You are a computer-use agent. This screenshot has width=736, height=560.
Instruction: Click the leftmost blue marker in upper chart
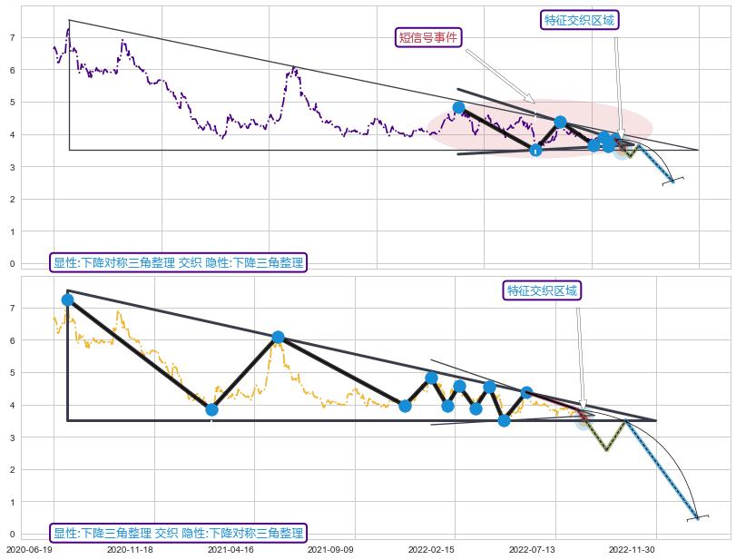pos(458,107)
